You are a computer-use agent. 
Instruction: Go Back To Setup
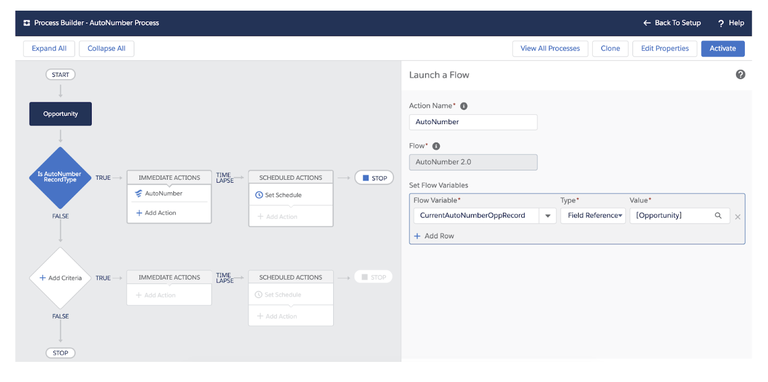tap(672, 23)
